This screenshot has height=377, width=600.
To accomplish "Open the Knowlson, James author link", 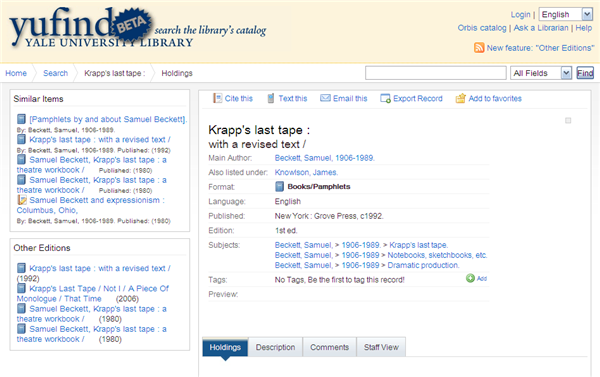I will pos(306,172).
